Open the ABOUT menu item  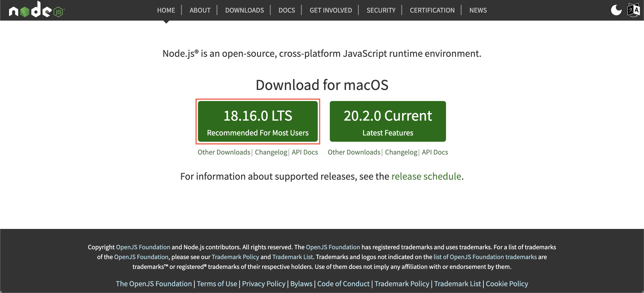pos(200,10)
